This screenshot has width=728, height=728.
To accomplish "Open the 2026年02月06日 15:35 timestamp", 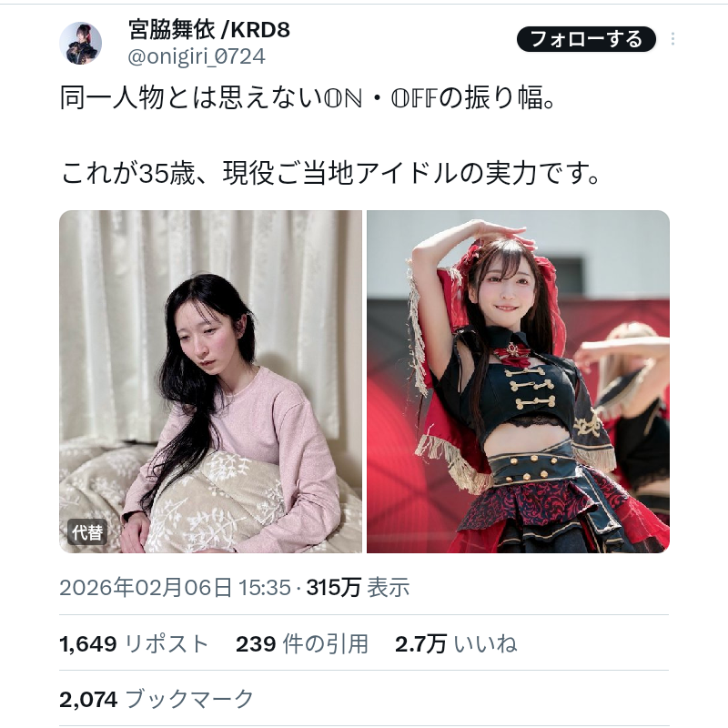I will [175, 587].
